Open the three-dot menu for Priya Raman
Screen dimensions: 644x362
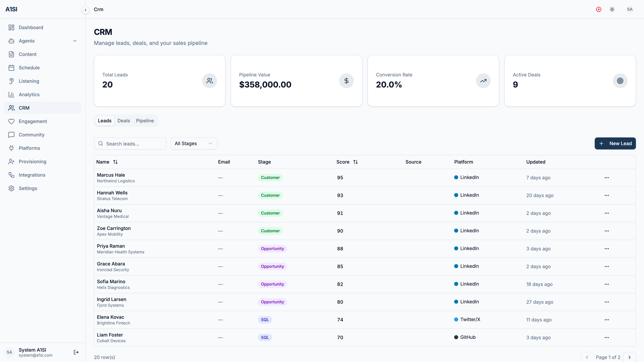[607, 249]
